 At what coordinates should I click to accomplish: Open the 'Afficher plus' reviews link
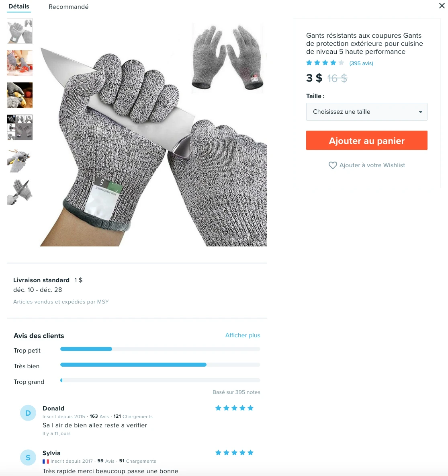(x=243, y=335)
